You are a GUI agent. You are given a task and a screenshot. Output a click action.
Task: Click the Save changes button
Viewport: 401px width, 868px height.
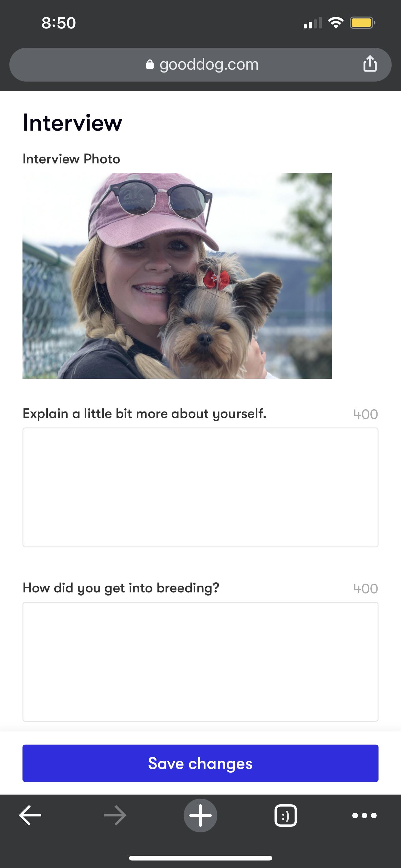[x=200, y=763]
